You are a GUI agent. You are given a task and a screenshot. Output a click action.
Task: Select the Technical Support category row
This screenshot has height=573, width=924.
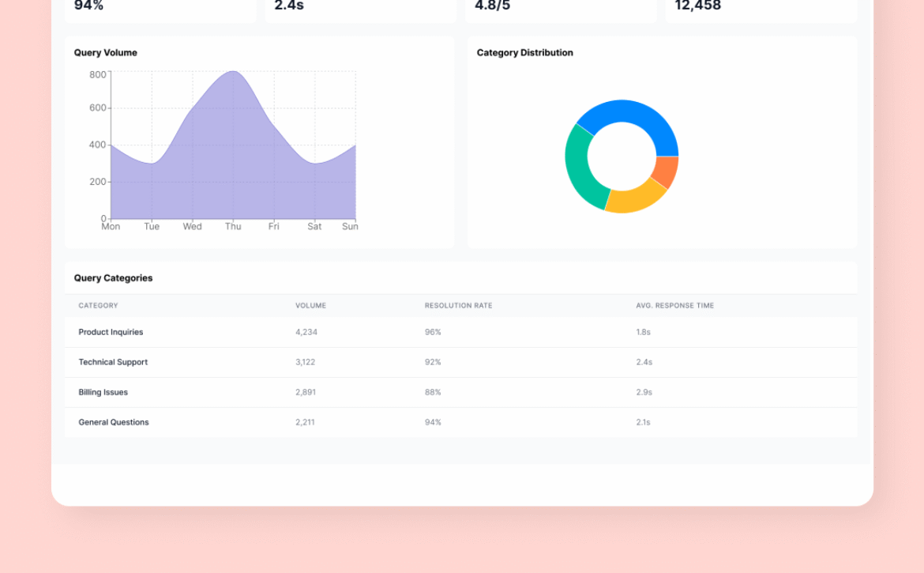[x=113, y=363]
